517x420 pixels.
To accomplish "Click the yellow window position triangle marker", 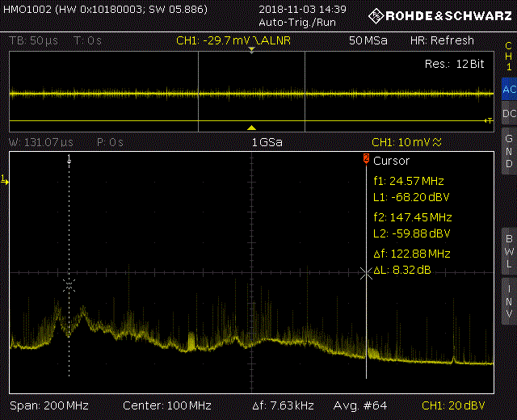I will (251, 128).
